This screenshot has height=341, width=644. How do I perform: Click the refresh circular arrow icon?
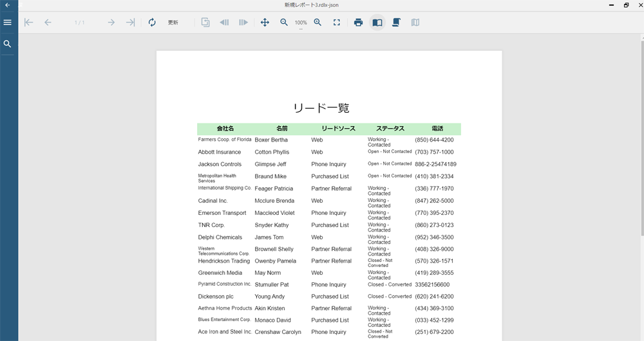tap(152, 22)
